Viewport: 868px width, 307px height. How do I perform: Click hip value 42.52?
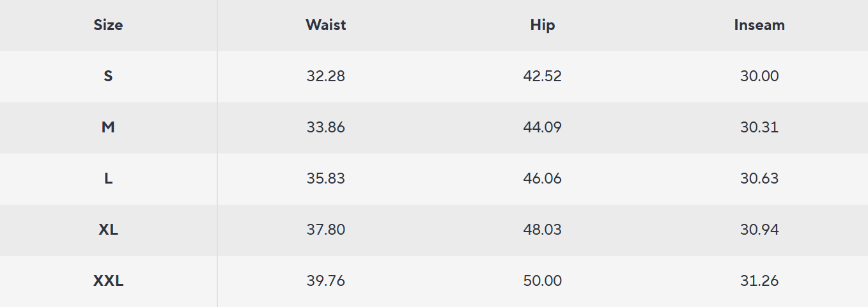coord(542,76)
